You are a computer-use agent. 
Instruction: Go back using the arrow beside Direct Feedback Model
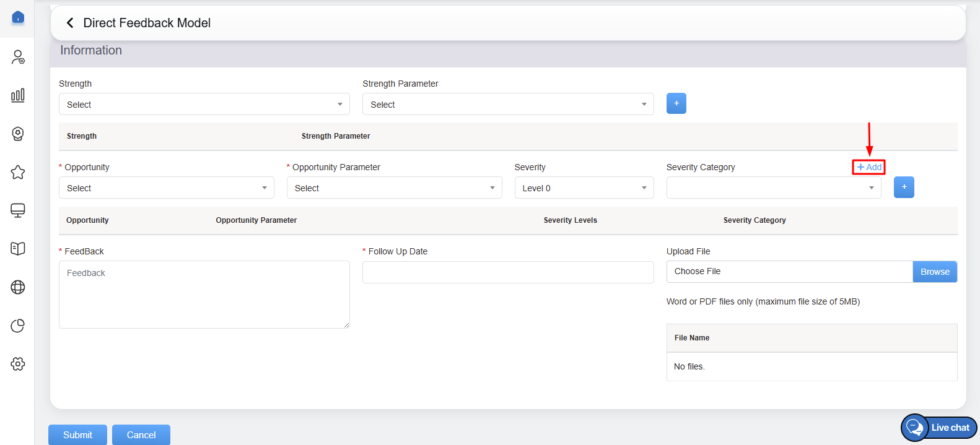click(70, 23)
